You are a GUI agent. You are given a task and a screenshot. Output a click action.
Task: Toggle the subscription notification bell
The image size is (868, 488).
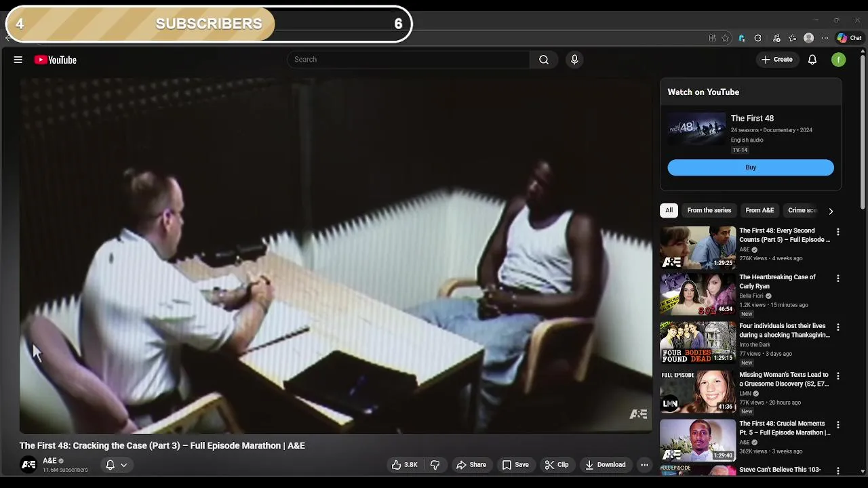point(110,465)
